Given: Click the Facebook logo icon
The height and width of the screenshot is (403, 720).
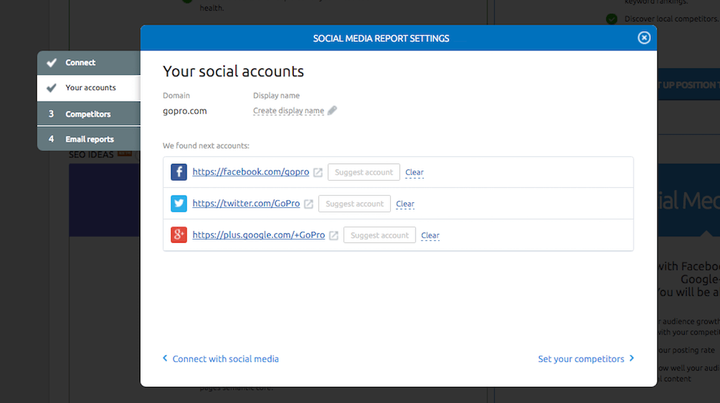Looking at the screenshot, I should (179, 172).
